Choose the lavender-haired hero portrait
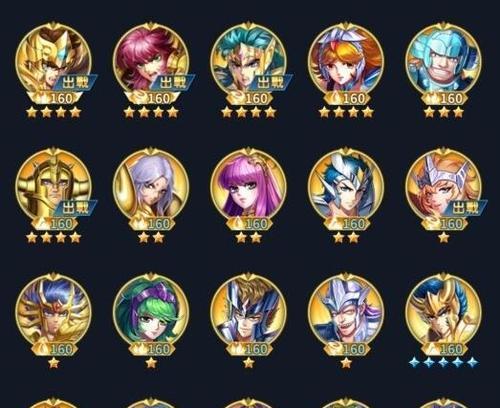 (151, 186)
